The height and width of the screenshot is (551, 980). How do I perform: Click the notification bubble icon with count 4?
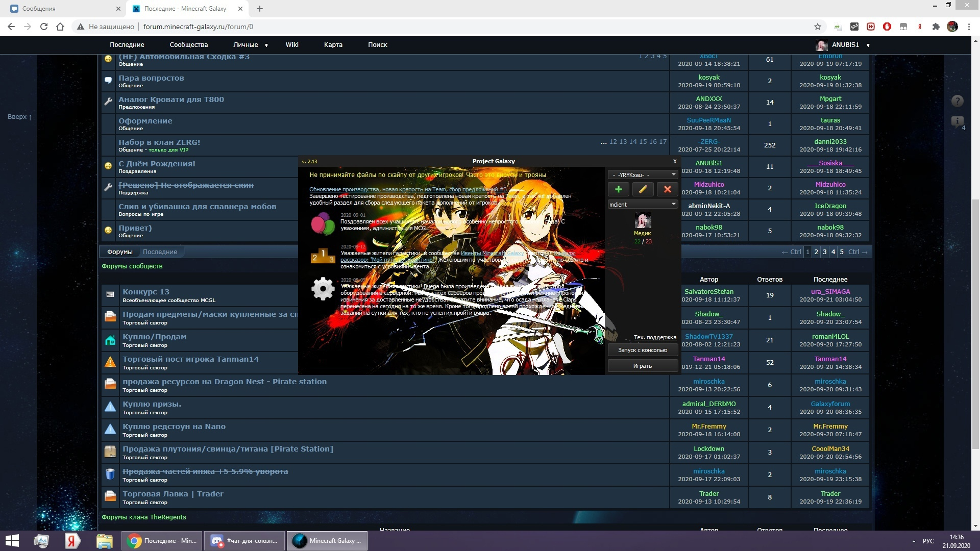(958, 122)
